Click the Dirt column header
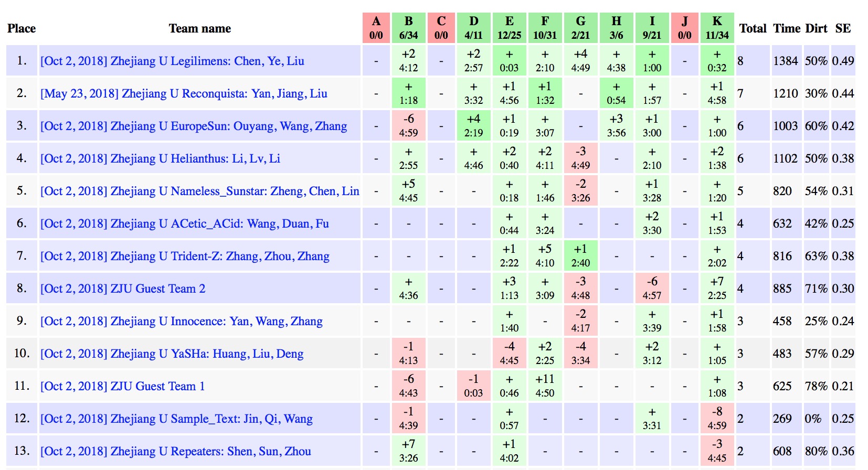This screenshot has width=868, height=470. click(816, 28)
